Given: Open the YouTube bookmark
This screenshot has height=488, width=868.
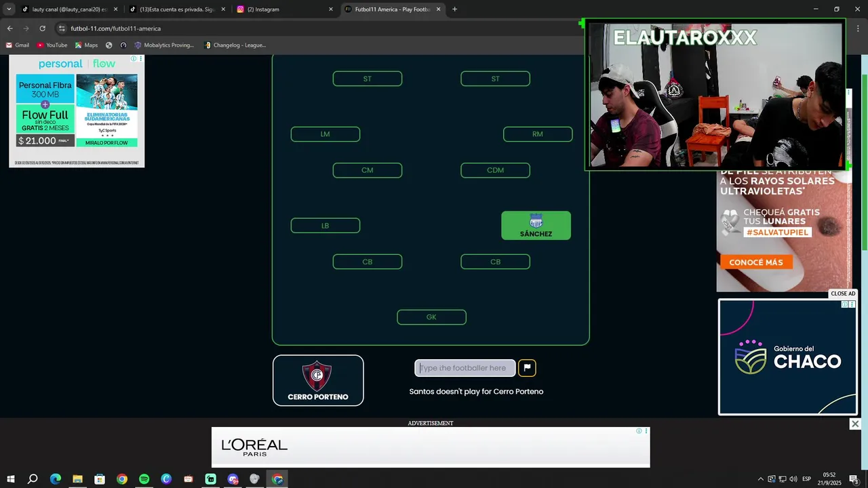Looking at the screenshot, I should 52,45.
